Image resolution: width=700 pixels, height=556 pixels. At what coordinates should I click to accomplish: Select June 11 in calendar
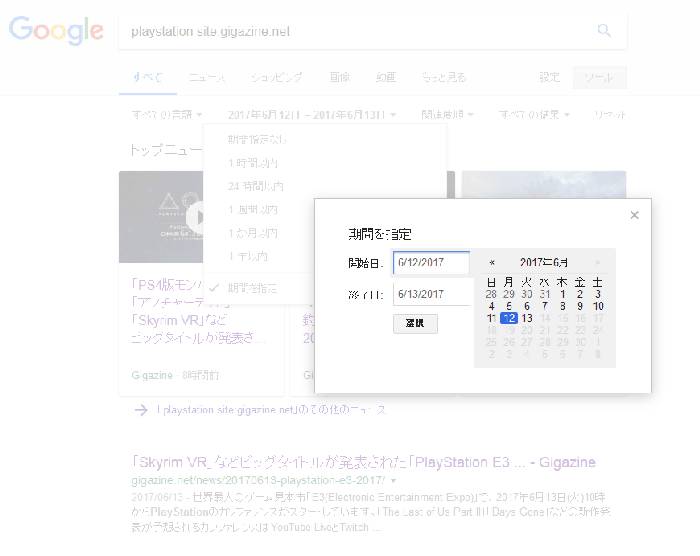491,318
